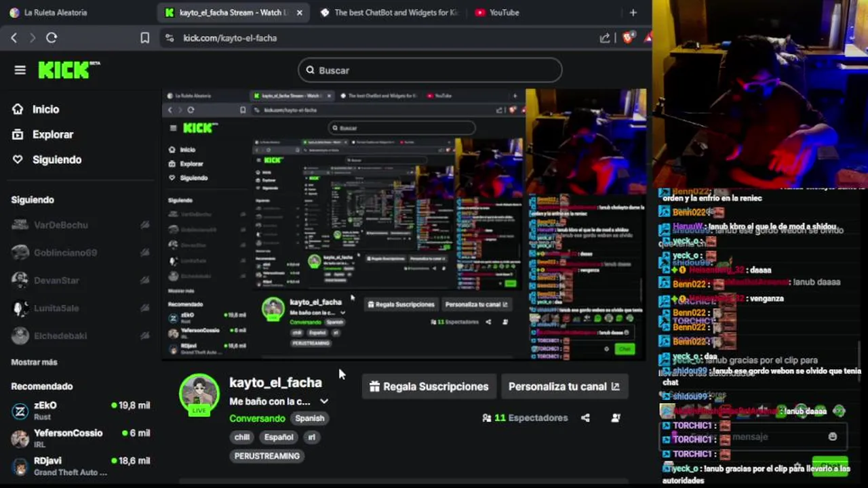Toggle notifications bell for LunitaSale

point(144,308)
